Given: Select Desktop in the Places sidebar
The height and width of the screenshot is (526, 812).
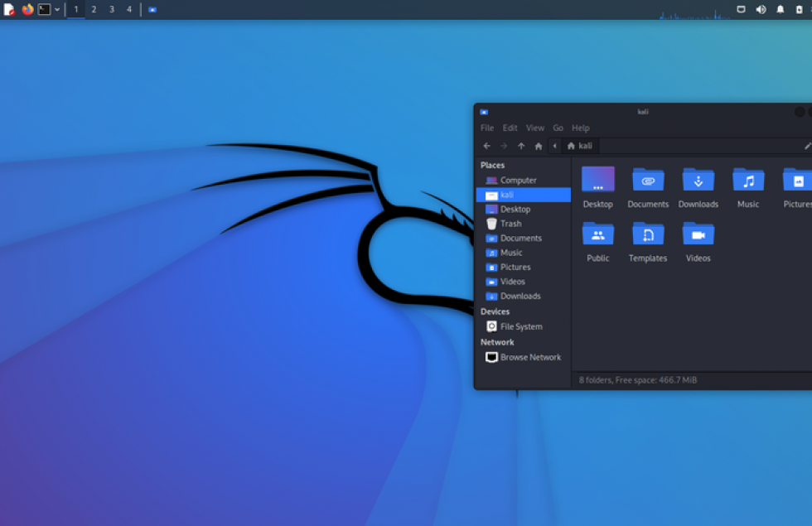Looking at the screenshot, I should (x=523, y=209).
